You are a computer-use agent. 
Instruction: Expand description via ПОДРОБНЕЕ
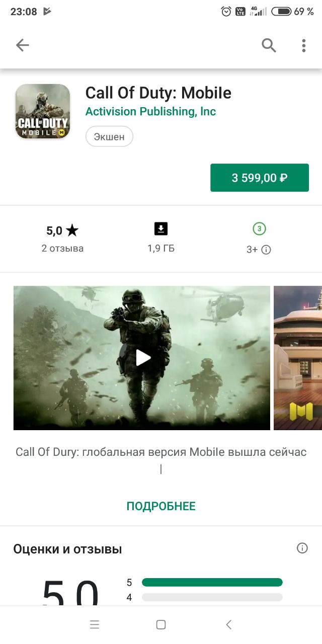point(161,506)
